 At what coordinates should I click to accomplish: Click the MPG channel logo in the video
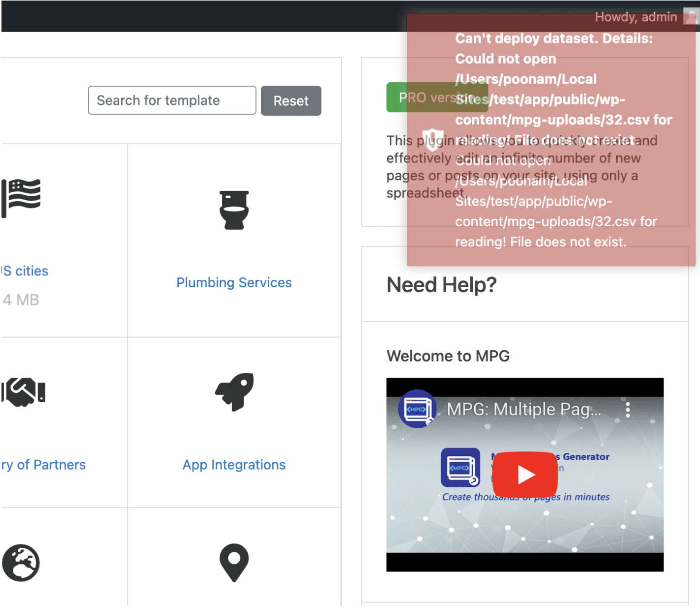click(417, 409)
